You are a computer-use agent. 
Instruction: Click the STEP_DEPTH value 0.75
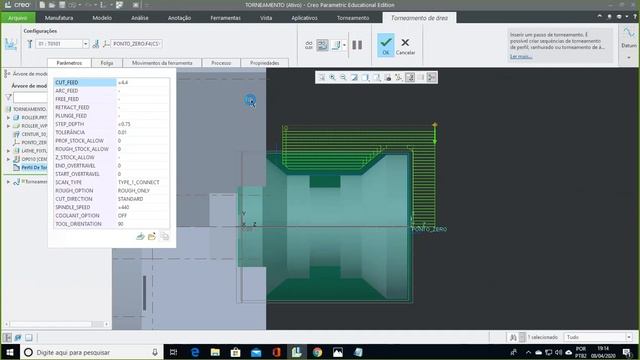click(124, 124)
